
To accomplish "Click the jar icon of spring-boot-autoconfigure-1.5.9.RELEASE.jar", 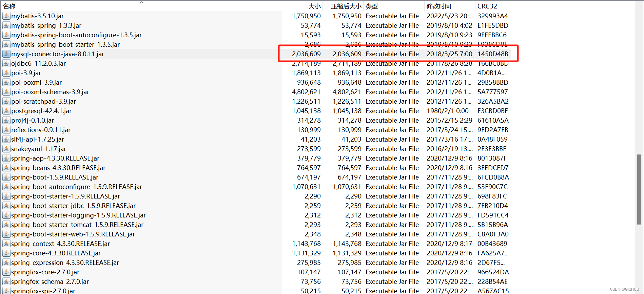I will pos(6,187).
